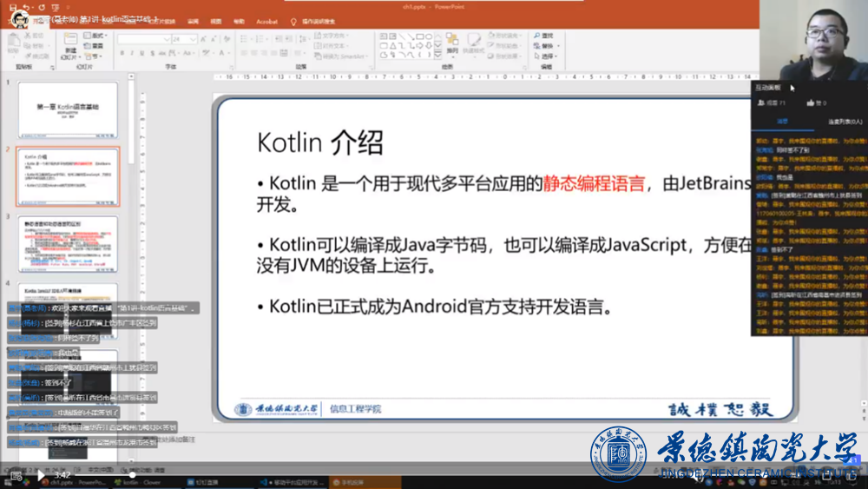Click Convert to SmartArt button
Image resolution: width=868 pixels, height=489 pixels.
pyautogui.click(x=340, y=56)
